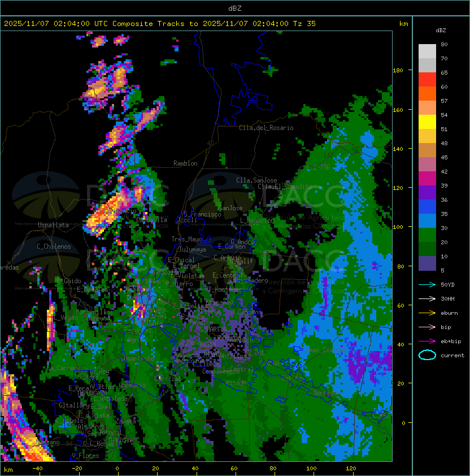The height and width of the screenshot is (476, 470).
Task: Select the gold 48–51 dBZ swatch
Action: (427, 136)
